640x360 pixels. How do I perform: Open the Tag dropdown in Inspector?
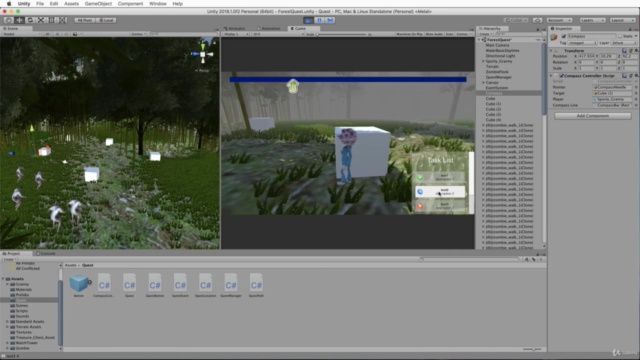click(x=583, y=43)
